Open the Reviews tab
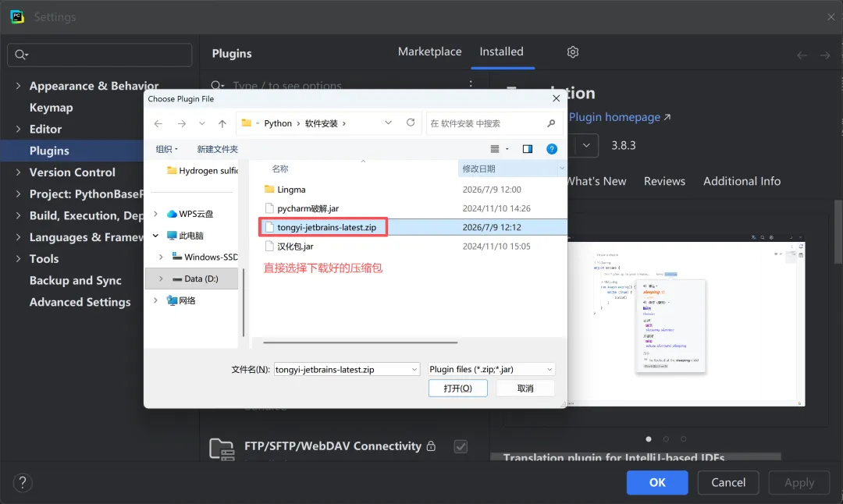 tap(664, 181)
